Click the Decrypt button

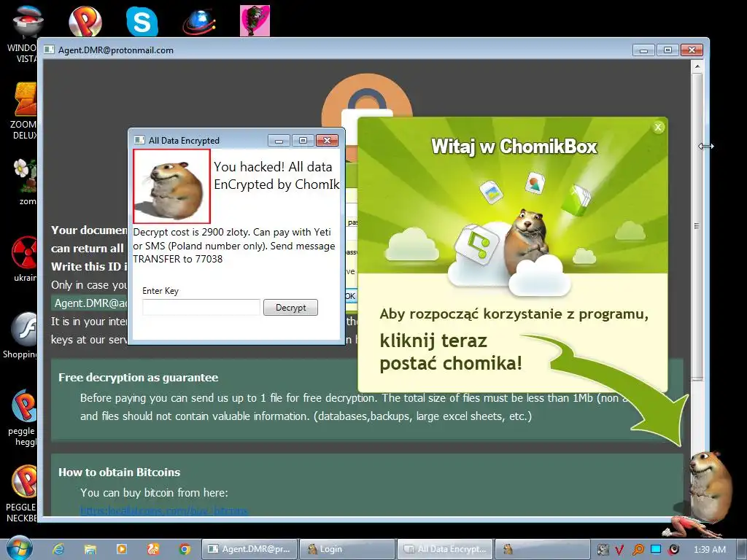coord(290,307)
